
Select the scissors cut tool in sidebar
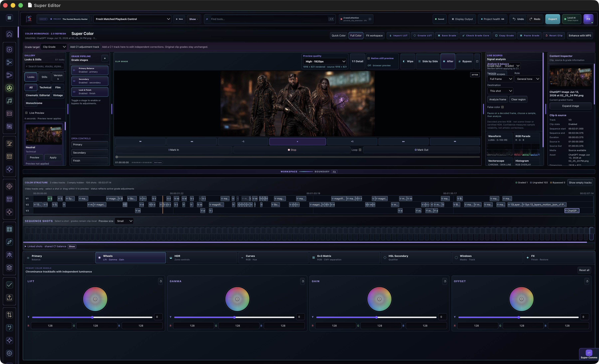[x=9, y=62]
